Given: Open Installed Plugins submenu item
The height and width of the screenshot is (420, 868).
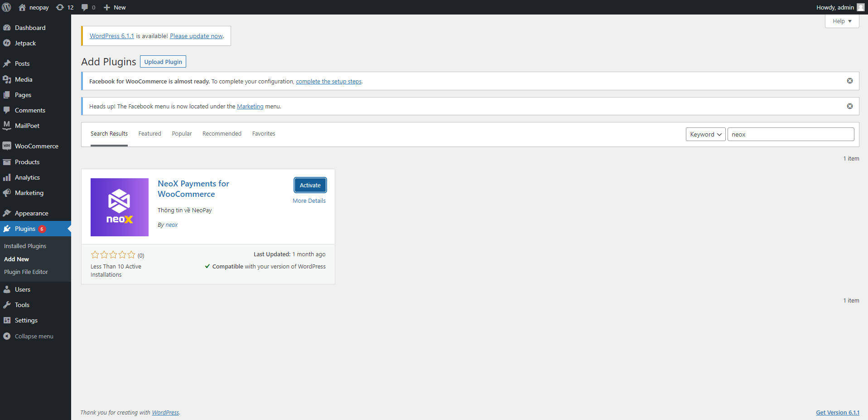Looking at the screenshot, I should (25, 246).
